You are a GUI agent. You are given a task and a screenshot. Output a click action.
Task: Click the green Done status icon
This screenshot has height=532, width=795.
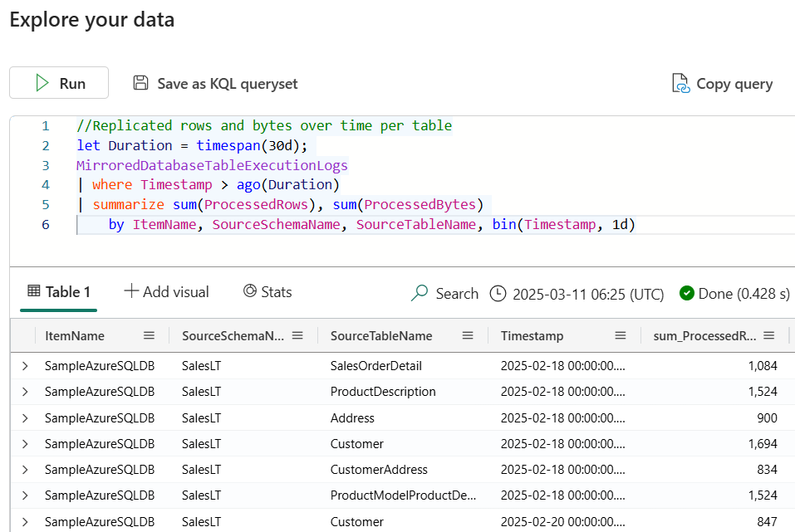pos(686,294)
